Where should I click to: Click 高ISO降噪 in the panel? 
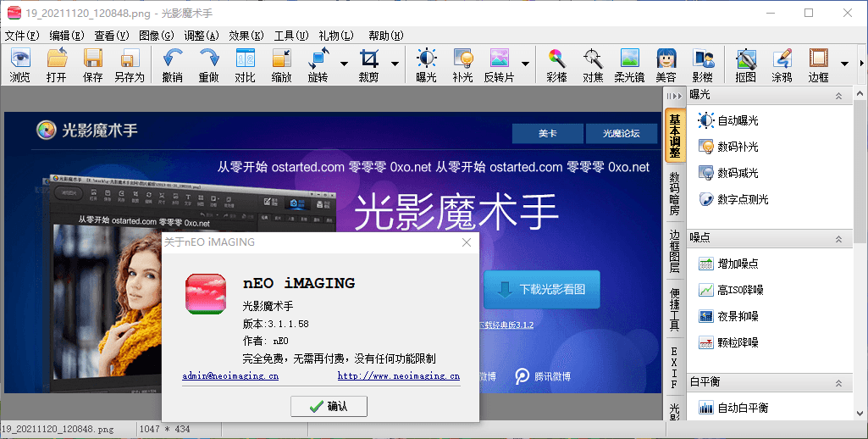pyautogui.click(x=731, y=289)
